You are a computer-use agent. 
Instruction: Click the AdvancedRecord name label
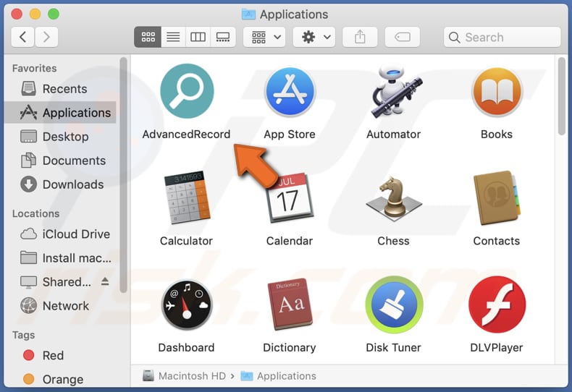tap(186, 135)
